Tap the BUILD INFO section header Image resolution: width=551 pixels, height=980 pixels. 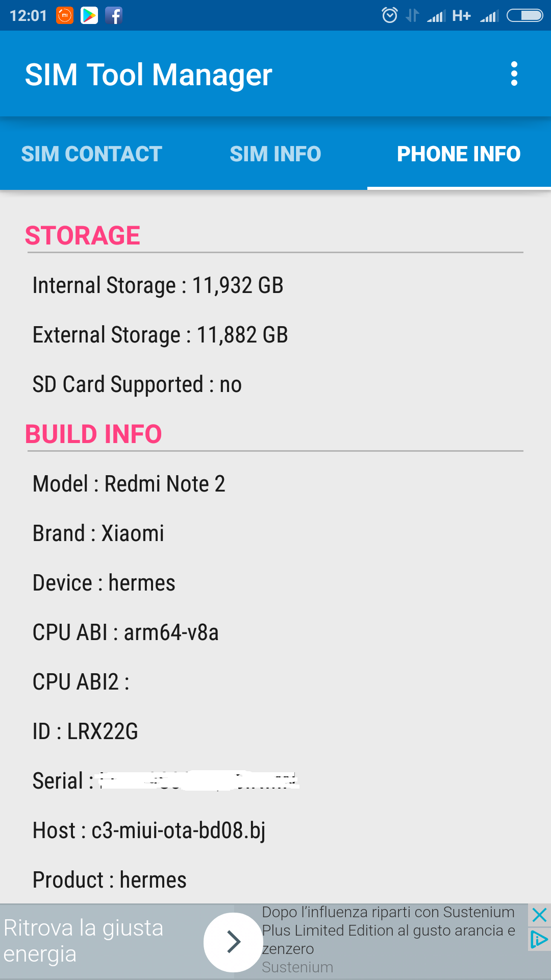click(93, 434)
